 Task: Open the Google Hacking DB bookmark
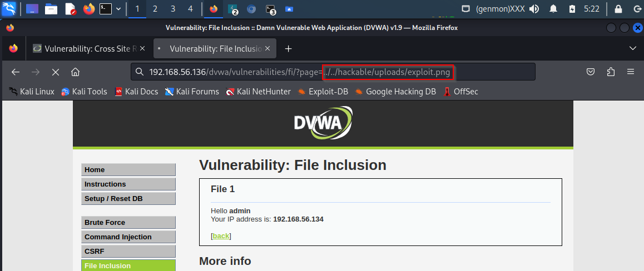tap(395, 92)
